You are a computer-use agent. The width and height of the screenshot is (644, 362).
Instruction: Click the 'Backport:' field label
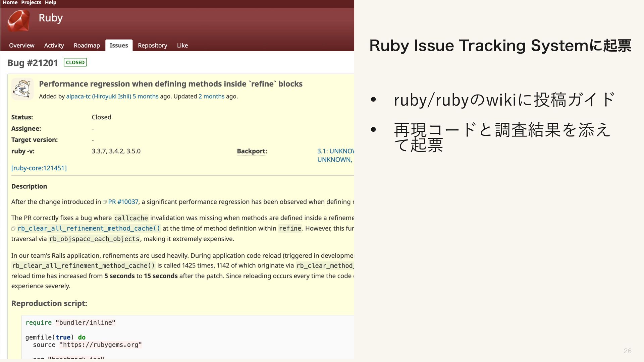[x=252, y=151]
